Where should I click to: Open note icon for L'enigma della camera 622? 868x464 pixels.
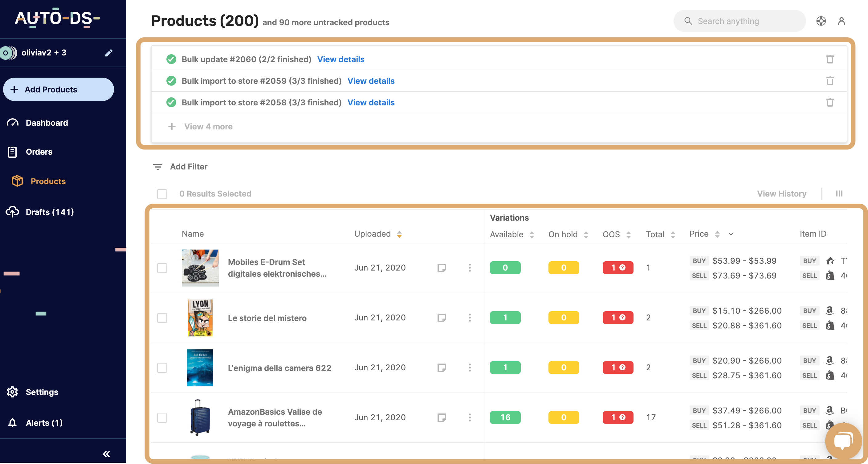[442, 368]
